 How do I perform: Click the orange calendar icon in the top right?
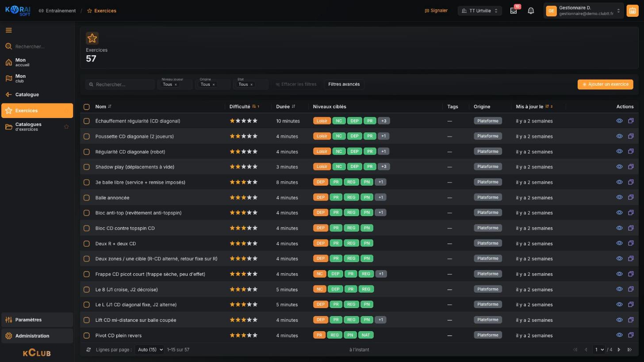tap(632, 11)
